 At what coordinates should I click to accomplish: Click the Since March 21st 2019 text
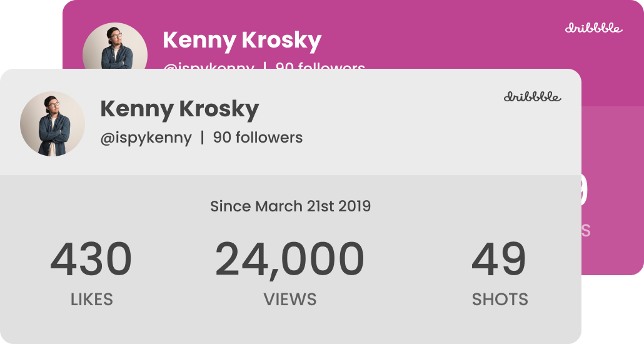coord(290,206)
